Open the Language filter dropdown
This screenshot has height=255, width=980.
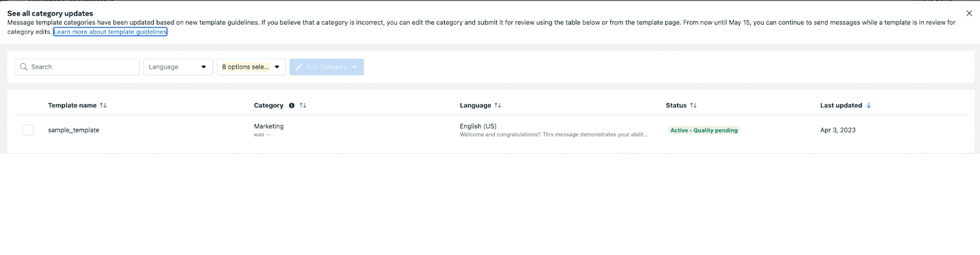coord(178,67)
